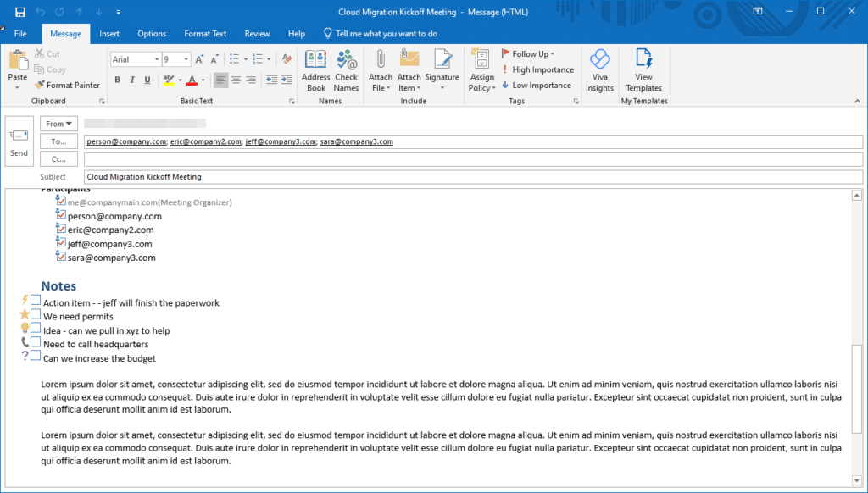Open the Signature menu

point(442,71)
